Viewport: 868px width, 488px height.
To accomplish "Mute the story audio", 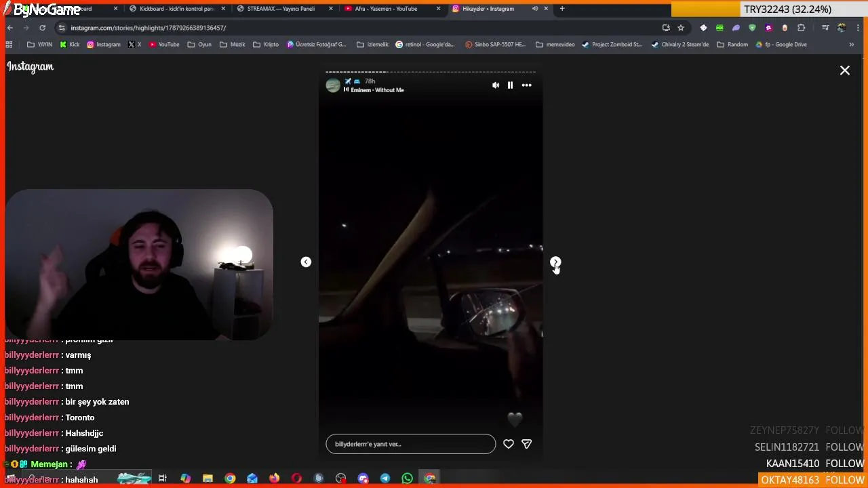I will [496, 85].
